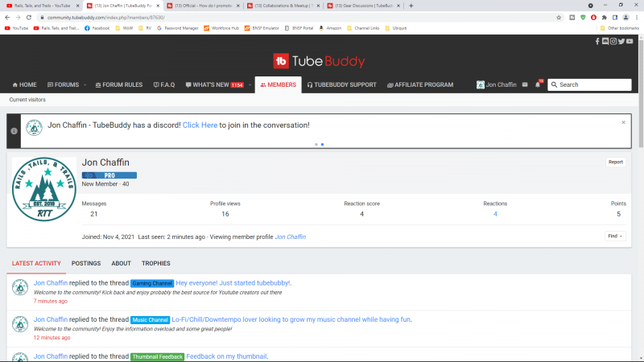
Task: Bookmark this page with the star icon
Action: tap(559, 16)
